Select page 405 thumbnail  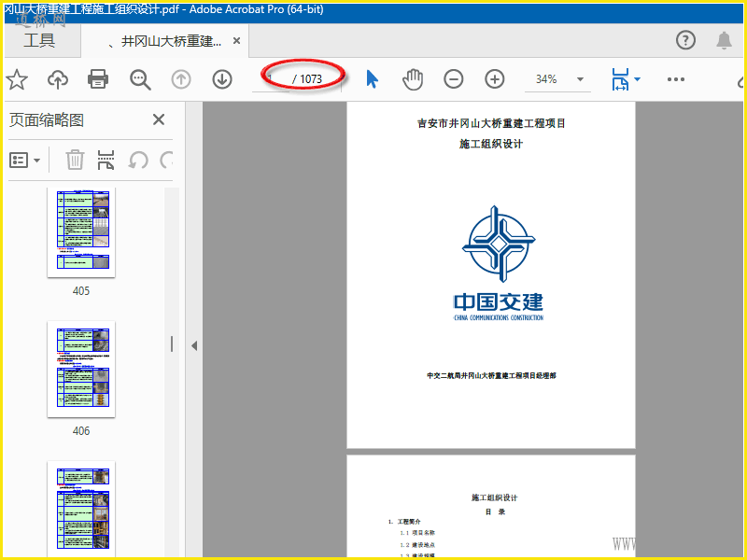pyautogui.click(x=81, y=231)
